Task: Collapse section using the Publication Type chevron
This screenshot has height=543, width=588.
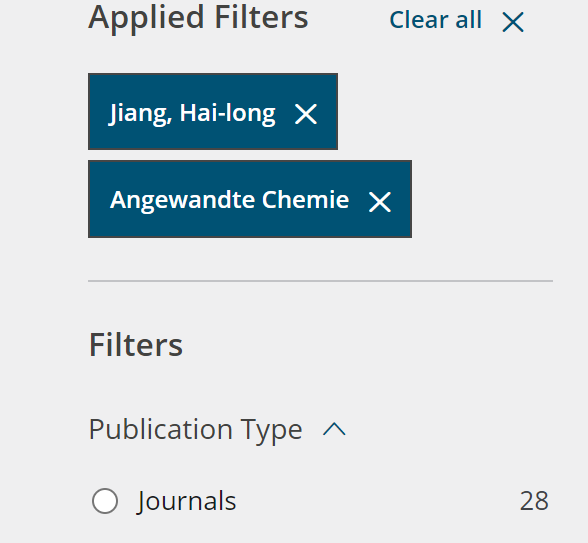Action: coord(334,429)
